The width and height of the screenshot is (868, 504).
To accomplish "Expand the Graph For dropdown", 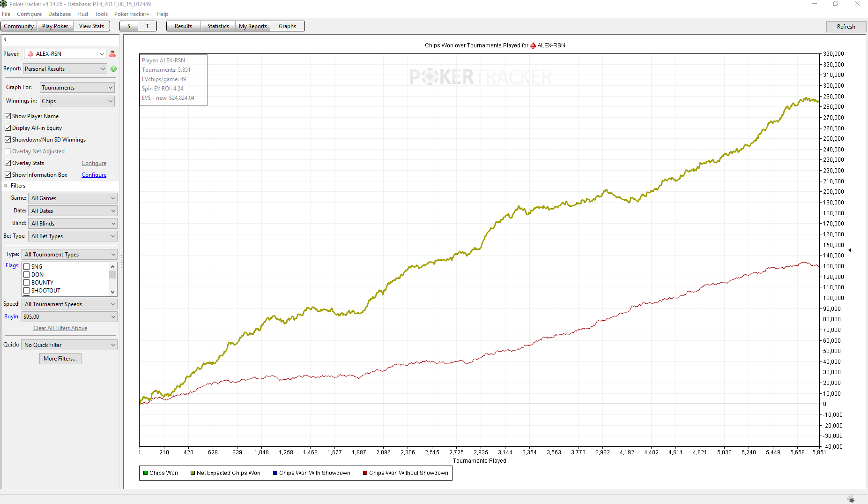I will point(77,88).
